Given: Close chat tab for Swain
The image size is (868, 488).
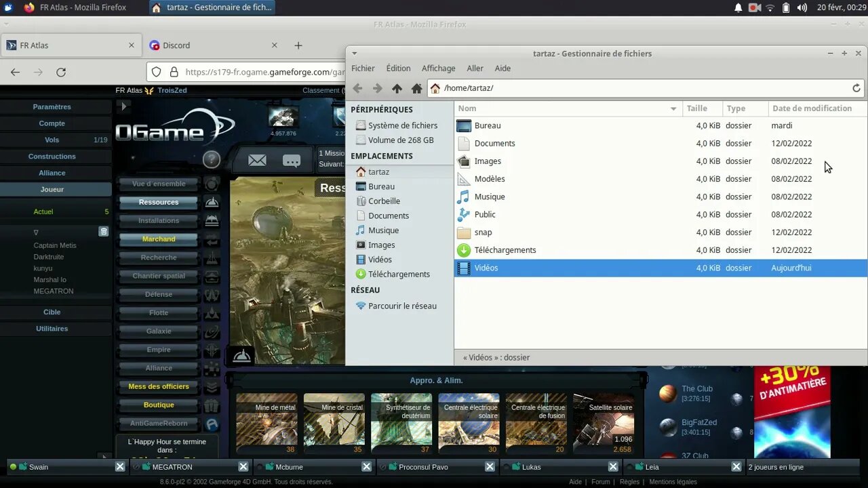Looking at the screenshot, I should pos(120,467).
